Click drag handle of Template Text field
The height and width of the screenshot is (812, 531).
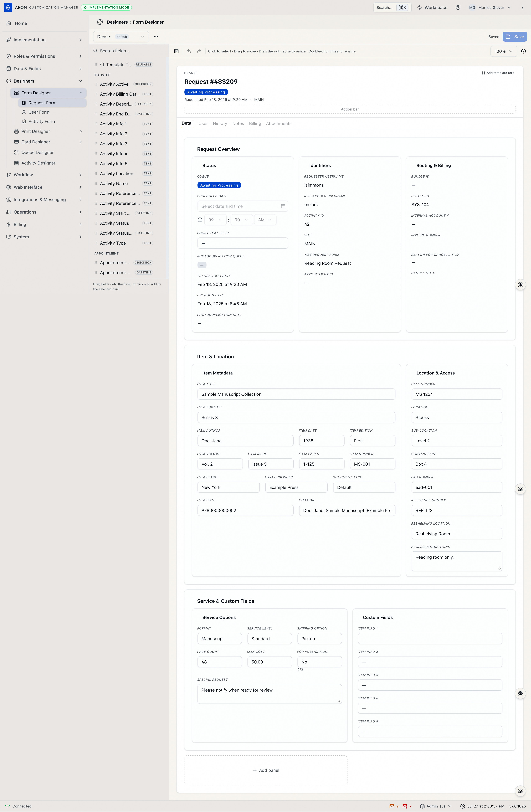coord(96,64)
